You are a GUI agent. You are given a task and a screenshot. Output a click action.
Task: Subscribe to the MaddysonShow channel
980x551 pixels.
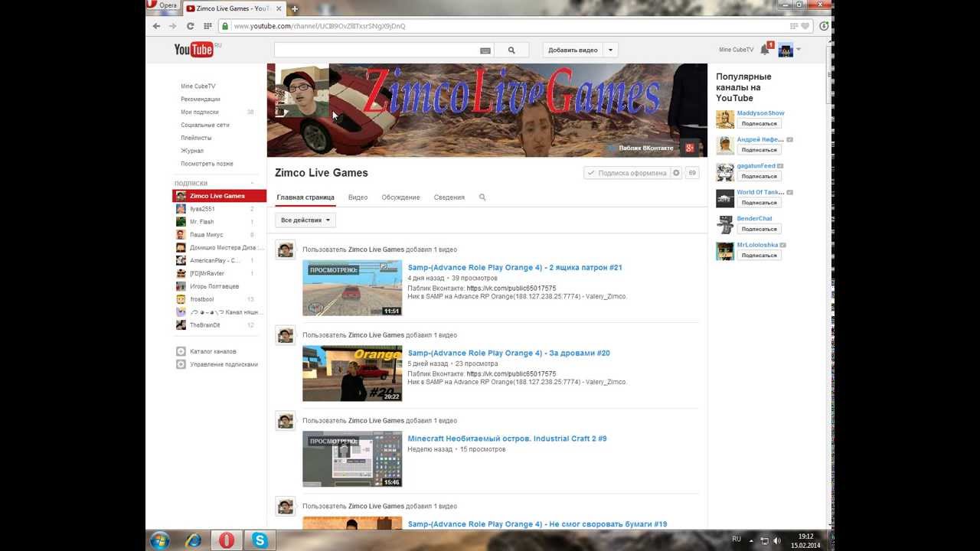(x=759, y=124)
